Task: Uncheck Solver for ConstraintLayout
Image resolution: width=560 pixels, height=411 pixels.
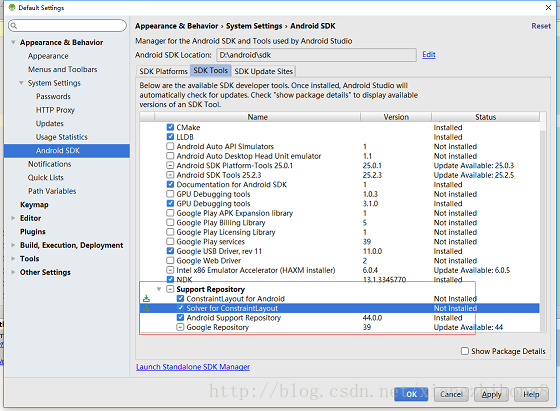Action: pyautogui.click(x=180, y=308)
